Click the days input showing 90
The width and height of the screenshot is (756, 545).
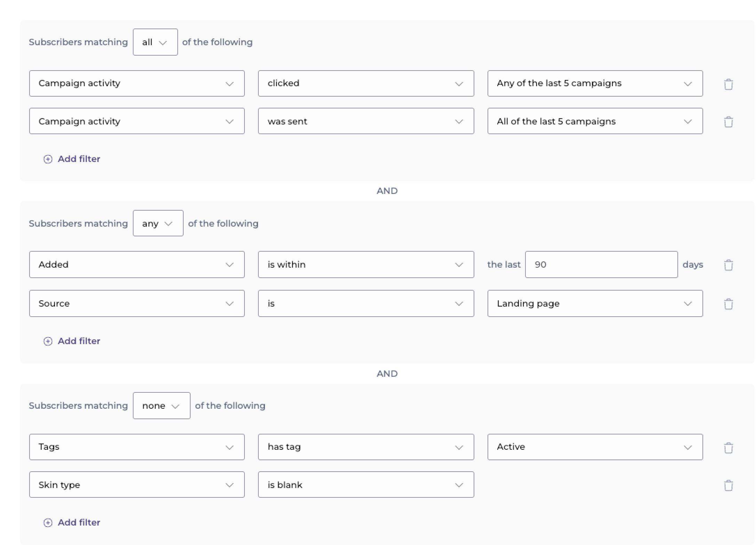[601, 265]
